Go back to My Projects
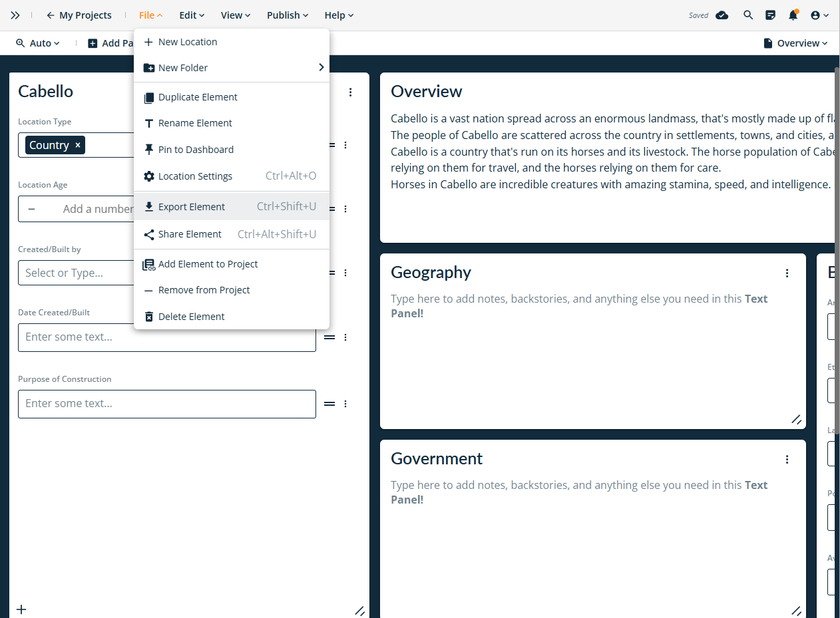 [79, 15]
